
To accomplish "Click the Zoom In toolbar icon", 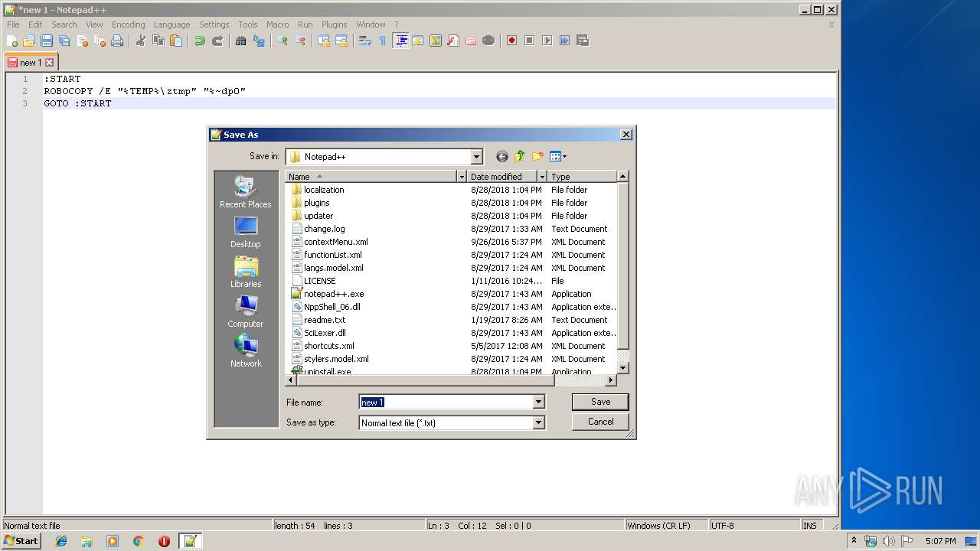I will point(283,41).
